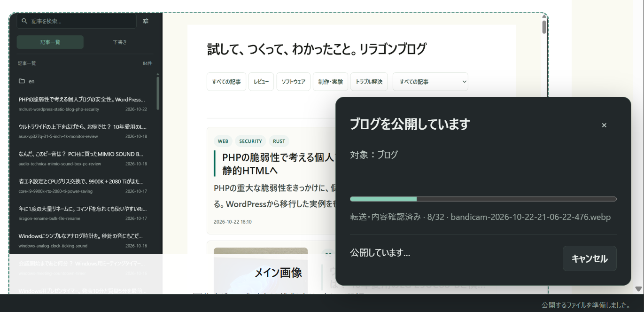Click the メイン画像 label

pos(278,273)
